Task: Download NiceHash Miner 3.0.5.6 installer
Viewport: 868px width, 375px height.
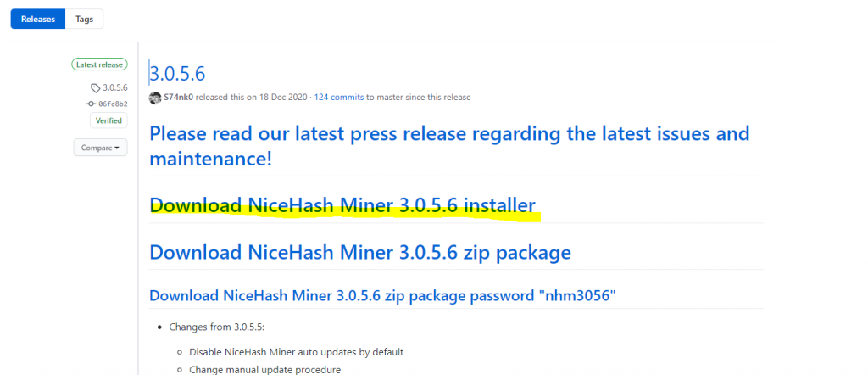Action: click(342, 205)
